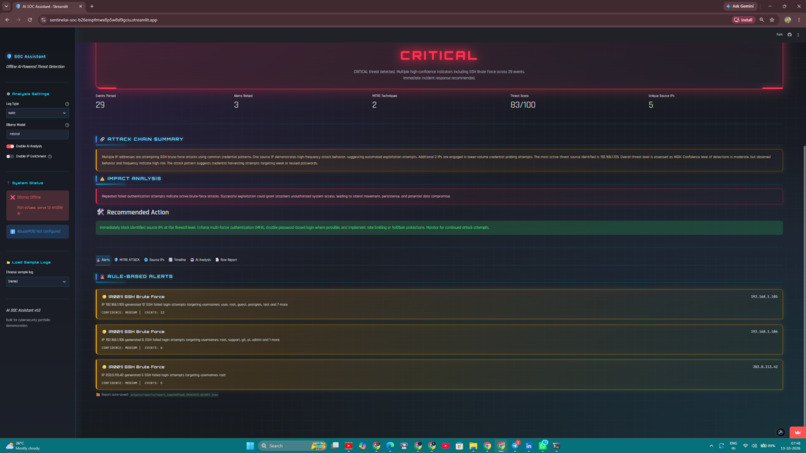Screen dimensions: 806x453
Task: Open the Chrome three-dot menu
Action: point(799,20)
